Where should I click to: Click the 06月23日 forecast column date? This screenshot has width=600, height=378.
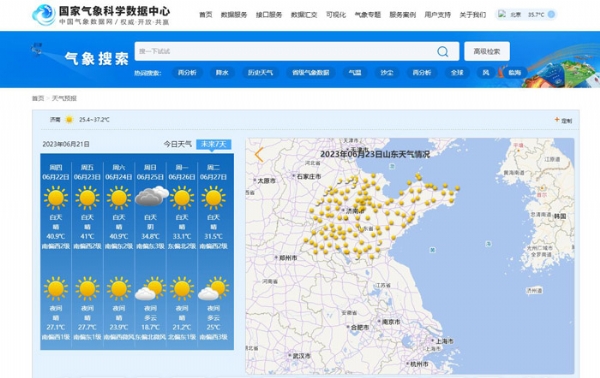[87, 177]
